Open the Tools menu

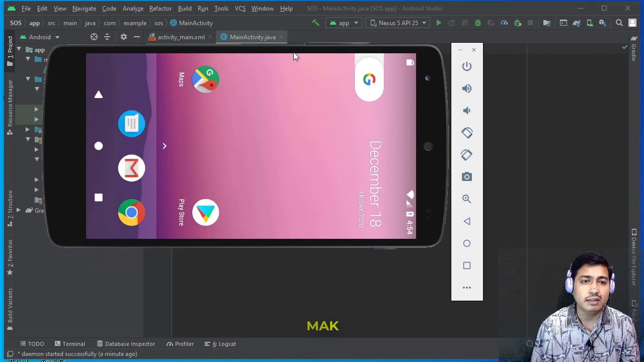pyautogui.click(x=221, y=9)
